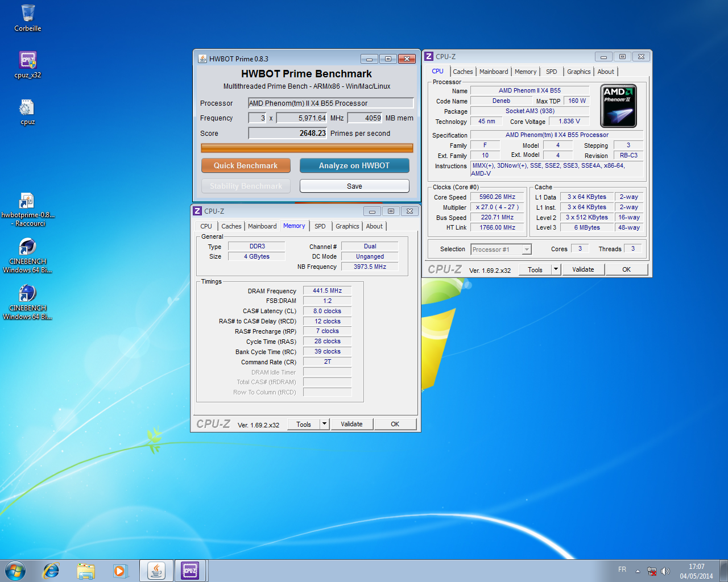Click the 4059 MB mem field
This screenshot has width=728, height=582.
[365, 118]
